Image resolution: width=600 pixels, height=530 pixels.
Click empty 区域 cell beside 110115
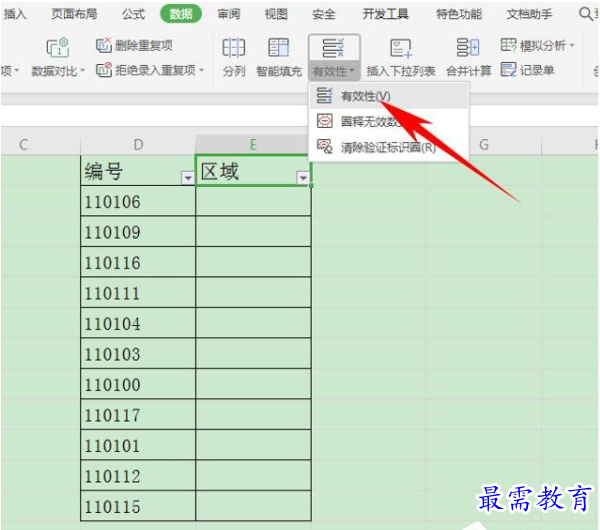[253, 506]
